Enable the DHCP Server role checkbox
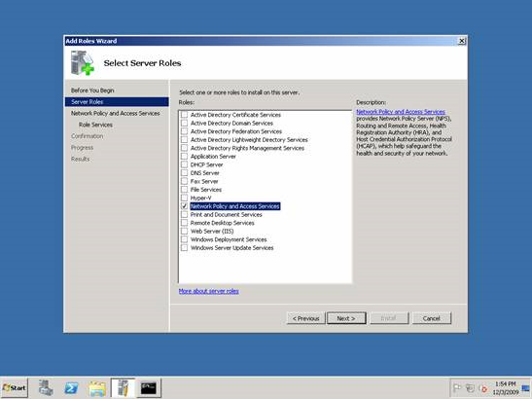Screen dimensions: 532x399 click(x=184, y=164)
